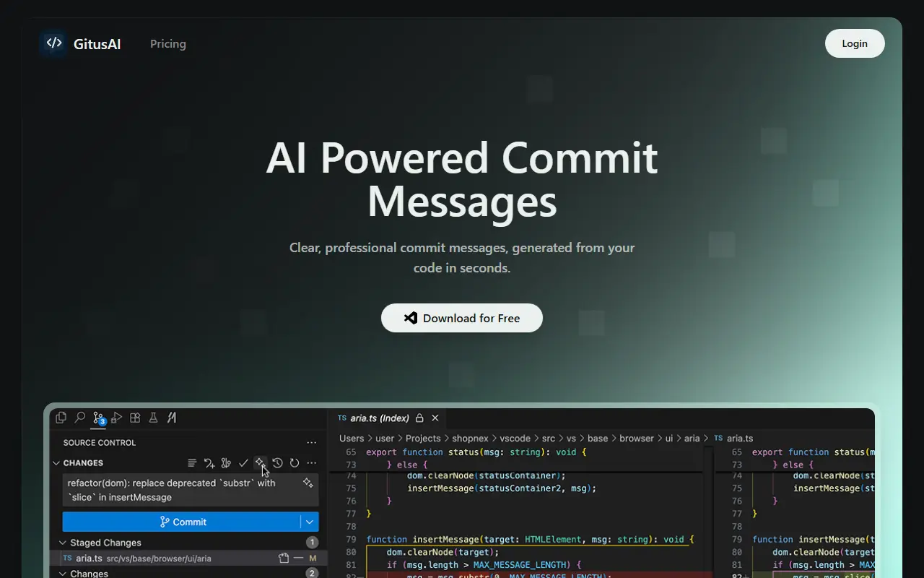Click the lock icon on the aria.ts tab
Image resolution: width=924 pixels, height=578 pixels.
pyautogui.click(x=419, y=418)
